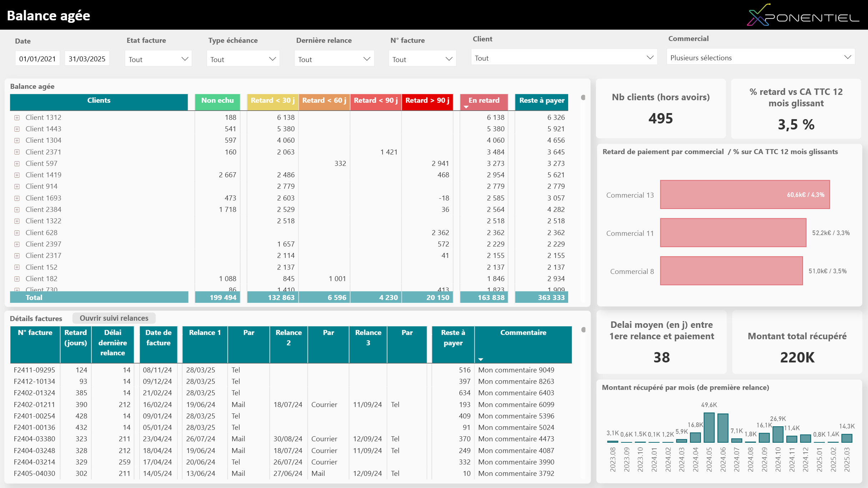
Task: Click the Non echu green header
Action: (x=217, y=101)
